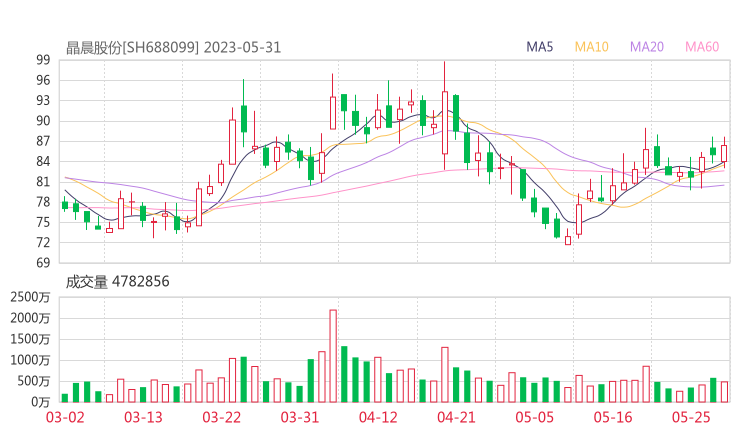Click the MA10 legend label
Image resolution: width=740 pixels, height=440 pixels.
pos(591,47)
